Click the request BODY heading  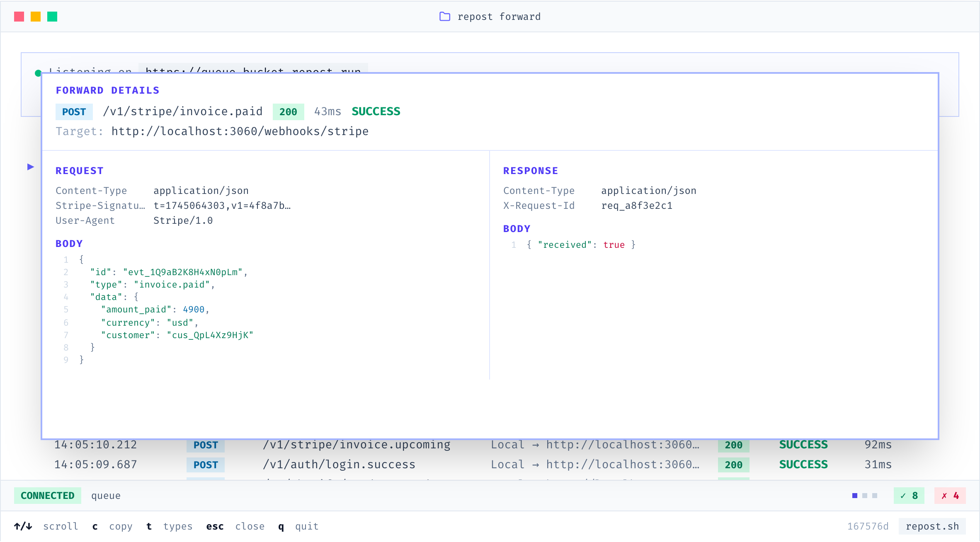coord(69,244)
